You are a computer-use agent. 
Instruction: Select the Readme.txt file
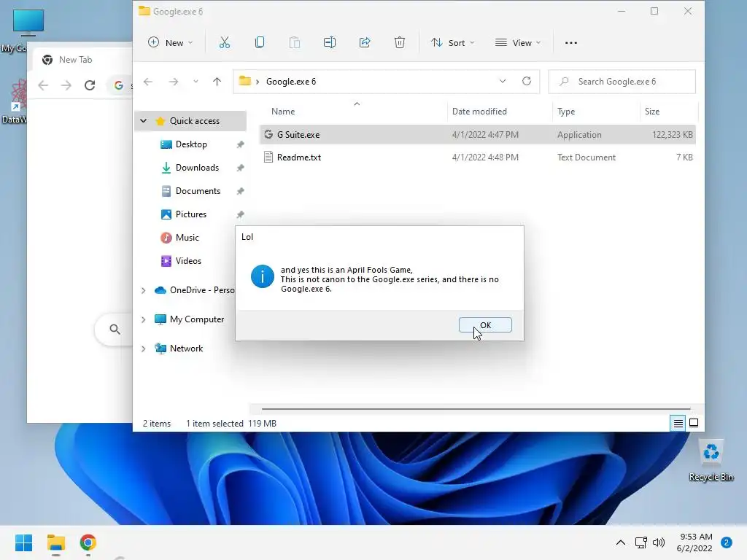point(477,157)
